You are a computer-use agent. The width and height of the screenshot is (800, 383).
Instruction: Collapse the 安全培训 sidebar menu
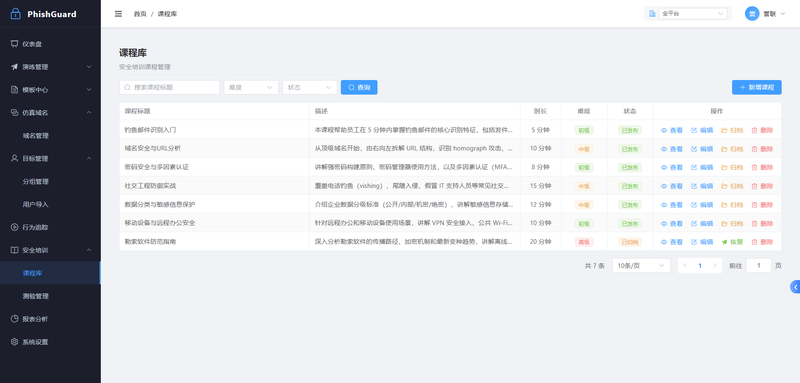51,250
